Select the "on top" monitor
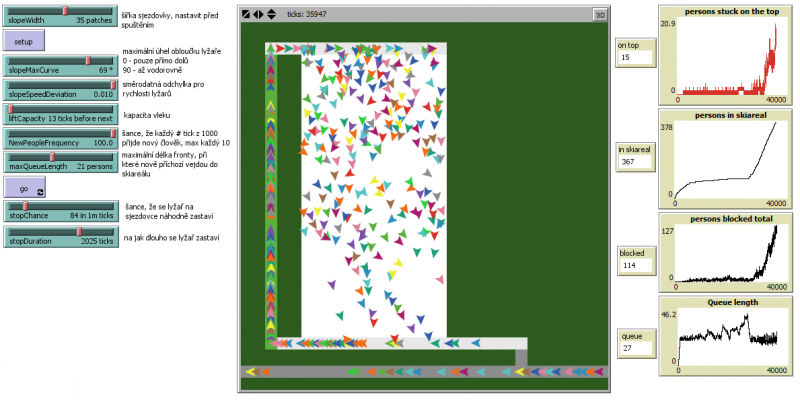Screen dimensions: 800x400 (x=633, y=52)
